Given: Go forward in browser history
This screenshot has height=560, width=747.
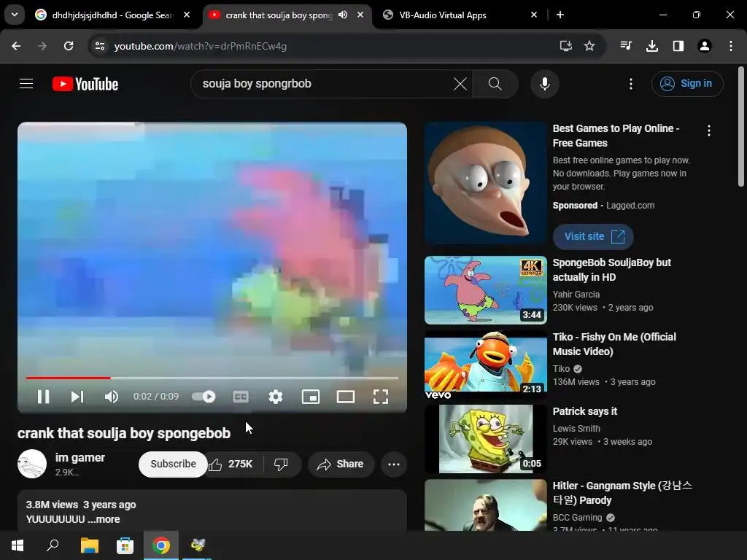Looking at the screenshot, I should coord(42,46).
